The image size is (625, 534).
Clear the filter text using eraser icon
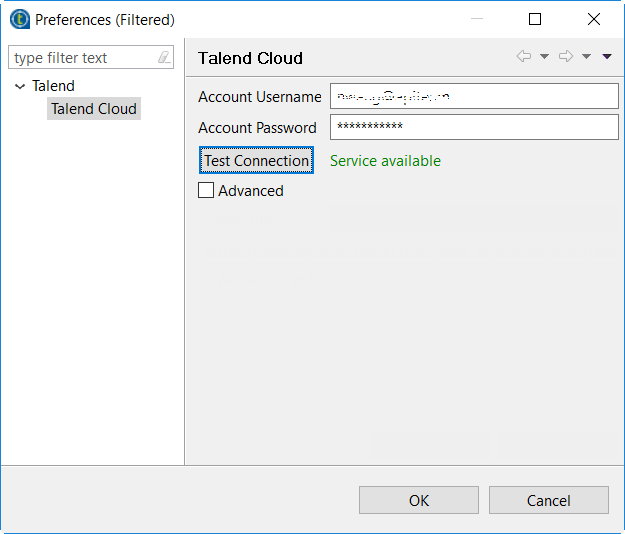[x=164, y=58]
